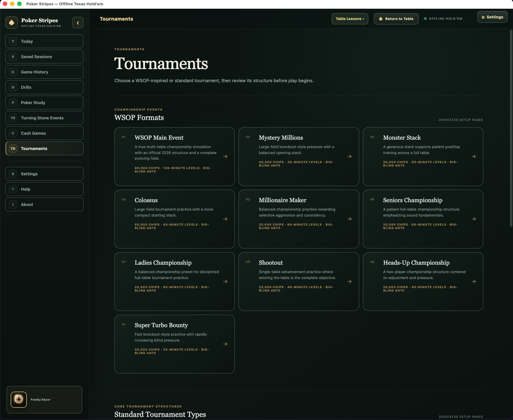Click the C icon beside Cash Games

click(x=13, y=133)
